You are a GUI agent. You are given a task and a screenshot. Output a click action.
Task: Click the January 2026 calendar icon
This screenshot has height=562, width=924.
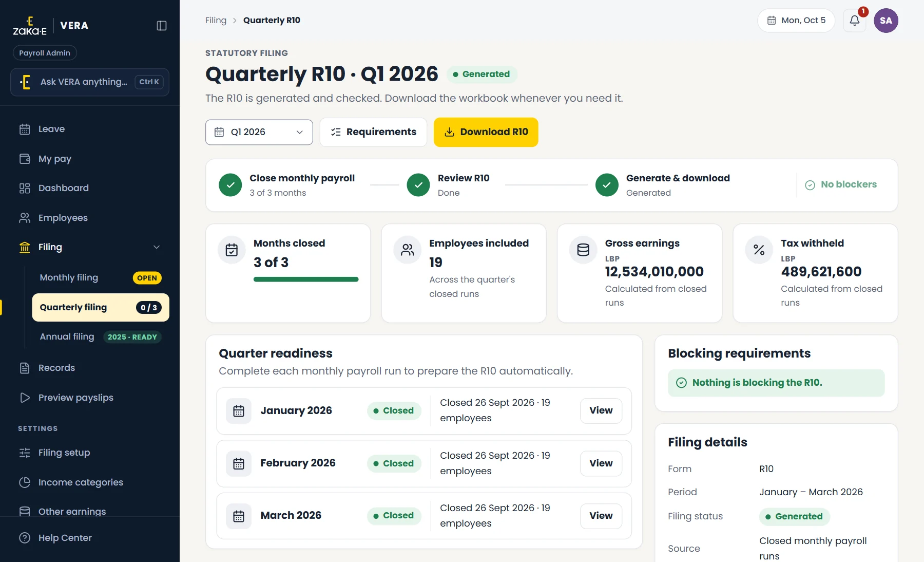pos(239,411)
